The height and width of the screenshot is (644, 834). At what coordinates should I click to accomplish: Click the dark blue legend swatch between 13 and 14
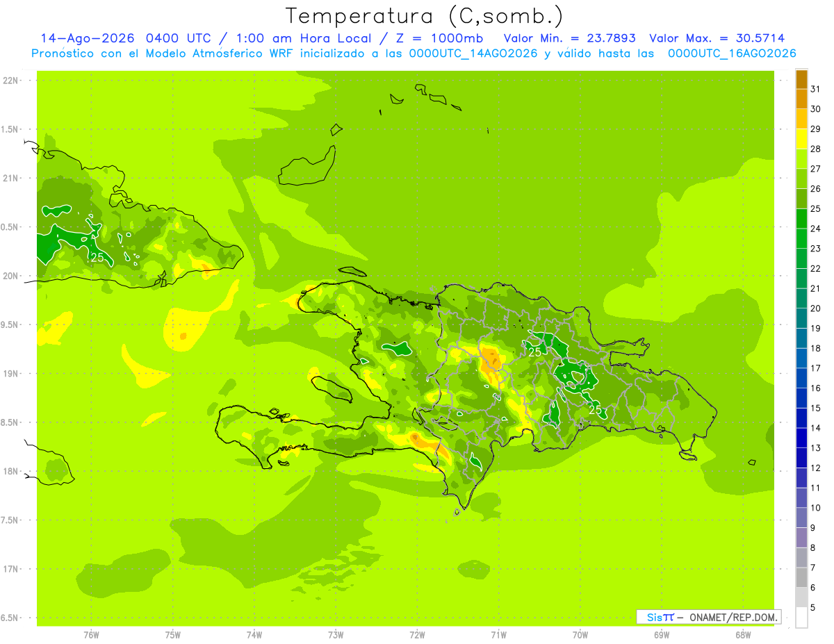click(801, 438)
